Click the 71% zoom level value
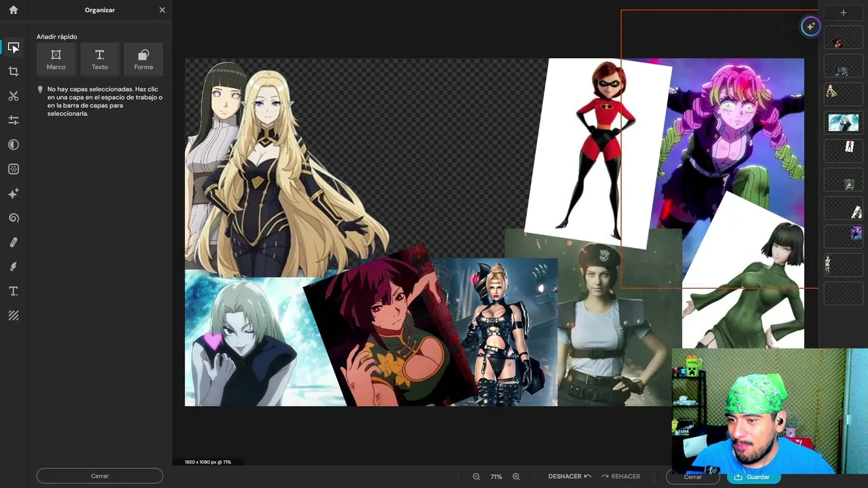868x488 pixels. pyautogui.click(x=496, y=476)
